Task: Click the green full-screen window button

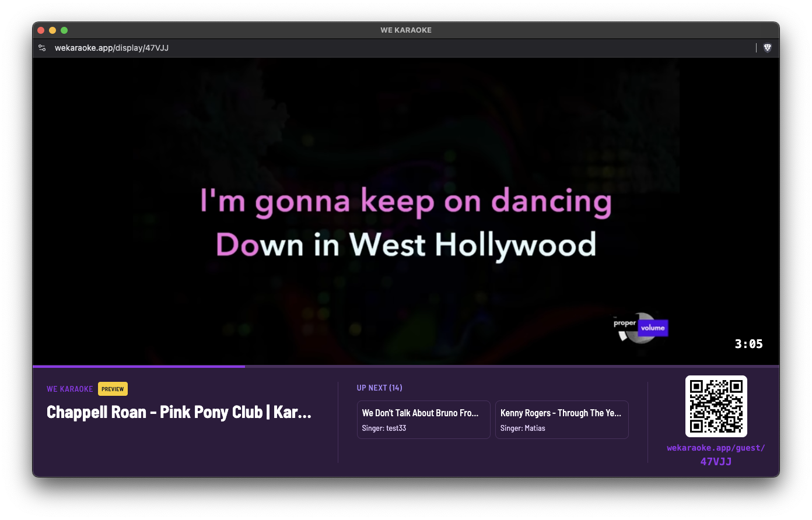Action: point(64,30)
